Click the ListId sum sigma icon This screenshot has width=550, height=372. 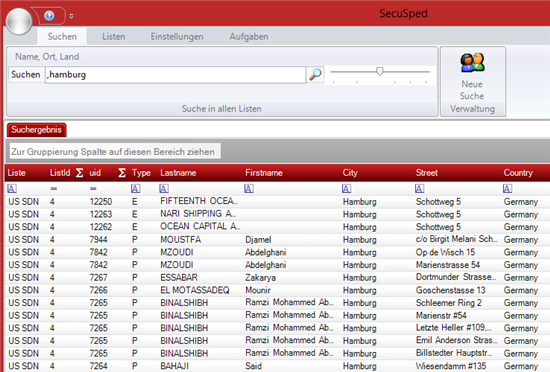coord(80,173)
